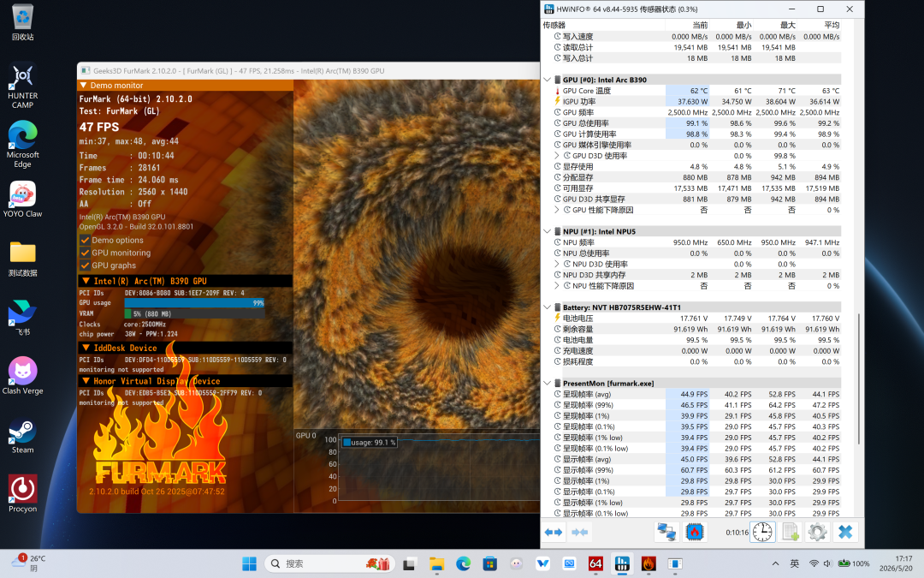Launch Steam from the desktop

(22, 435)
